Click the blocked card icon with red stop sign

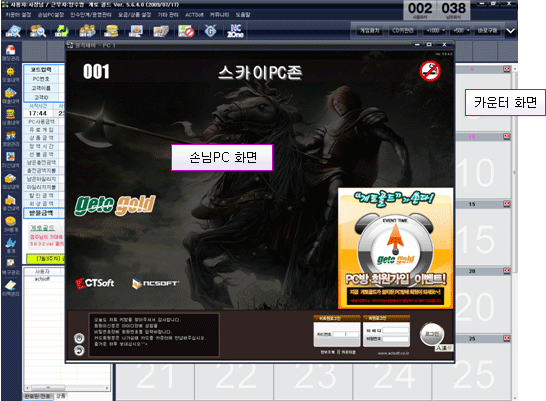[x=186, y=31]
